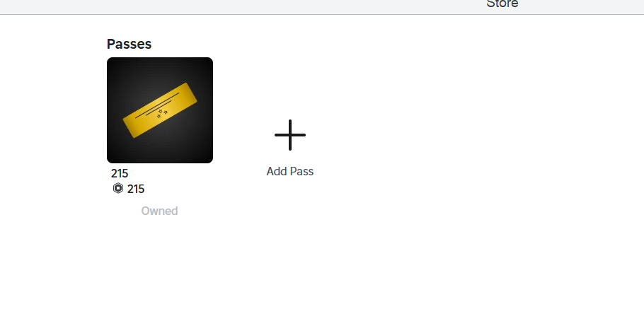Screen dimensions: 644x316
Task: Open Store from the top bar
Action: [502, 4]
